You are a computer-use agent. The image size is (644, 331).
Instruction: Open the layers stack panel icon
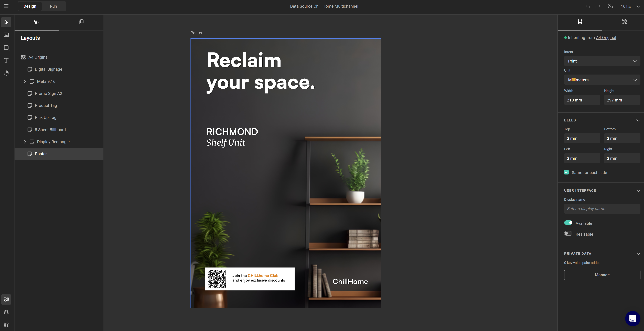coord(6,312)
